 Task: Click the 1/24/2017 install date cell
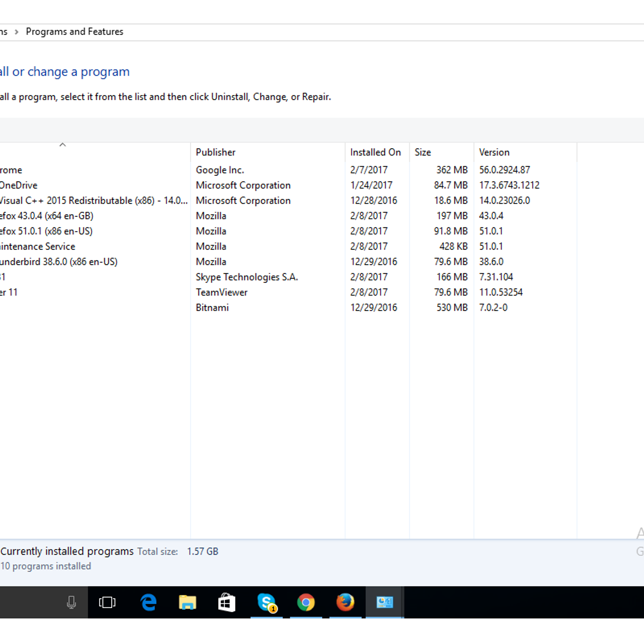click(371, 185)
